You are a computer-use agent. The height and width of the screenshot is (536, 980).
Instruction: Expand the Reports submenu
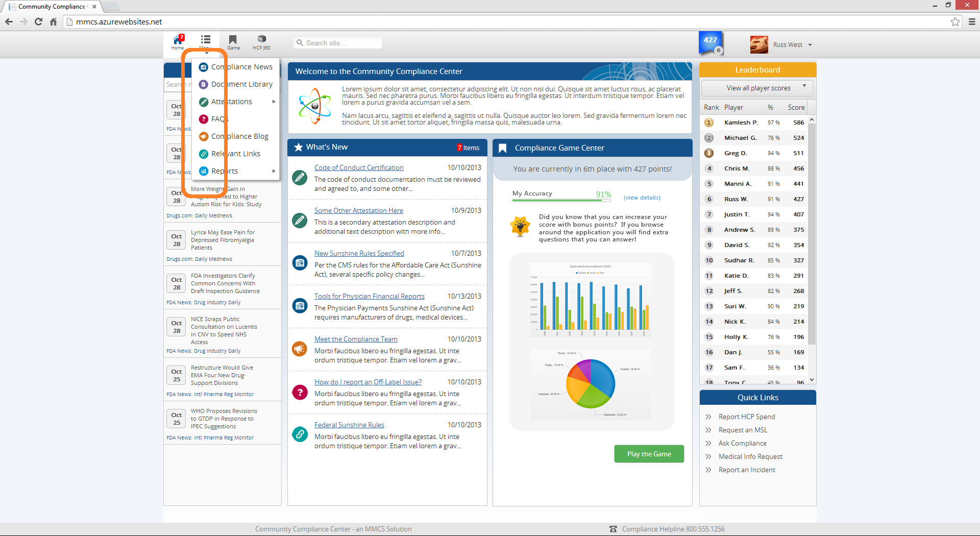(274, 171)
